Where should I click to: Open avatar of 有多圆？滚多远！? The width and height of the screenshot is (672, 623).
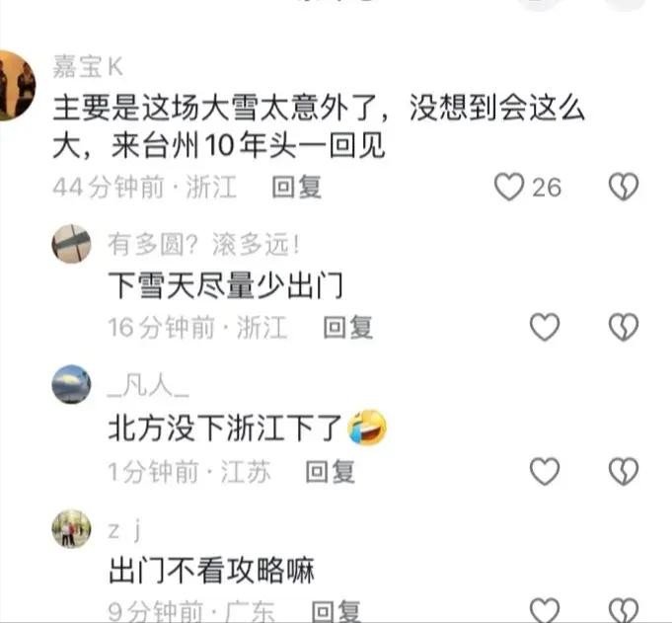[x=71, y=243]
